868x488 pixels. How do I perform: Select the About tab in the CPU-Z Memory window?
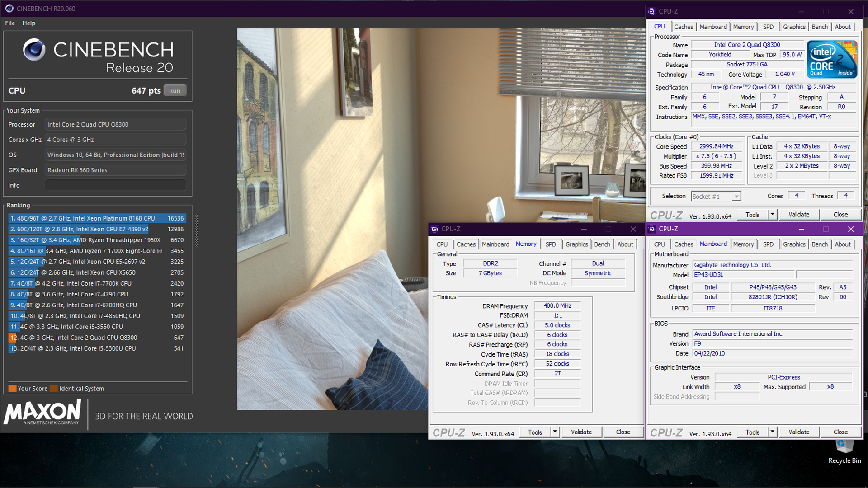click(x=625, y=244)
